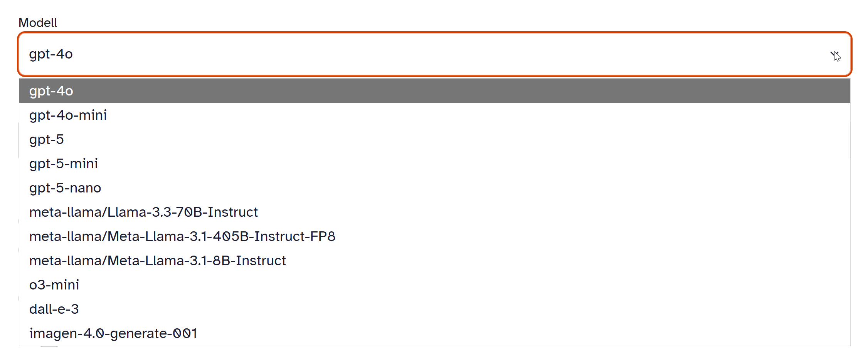Collapse the open Modell dropdown via chevron
The image size is (868, 363).
(x=834, y=55)
